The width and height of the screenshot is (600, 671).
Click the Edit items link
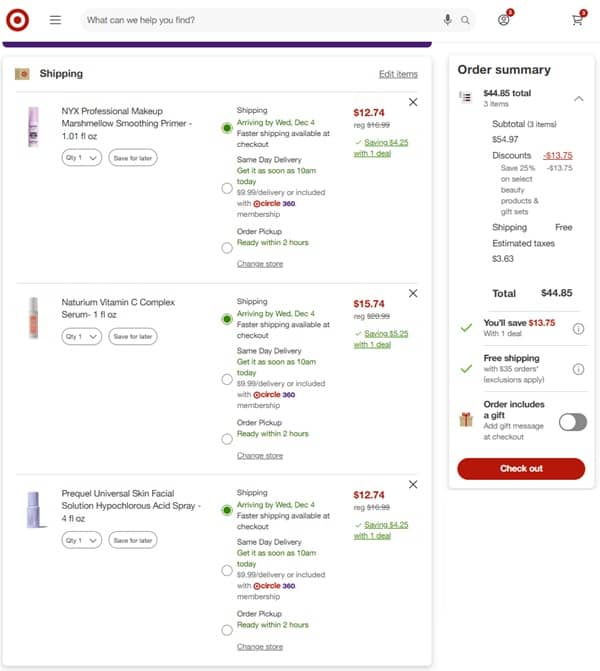398,74
